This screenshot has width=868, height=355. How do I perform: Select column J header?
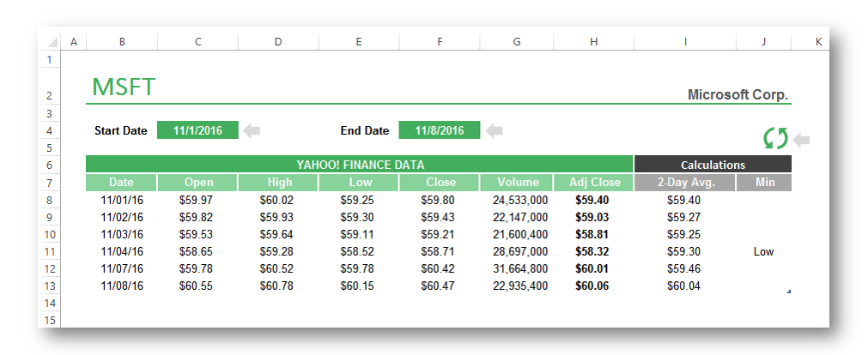click(x=764, y=42)
